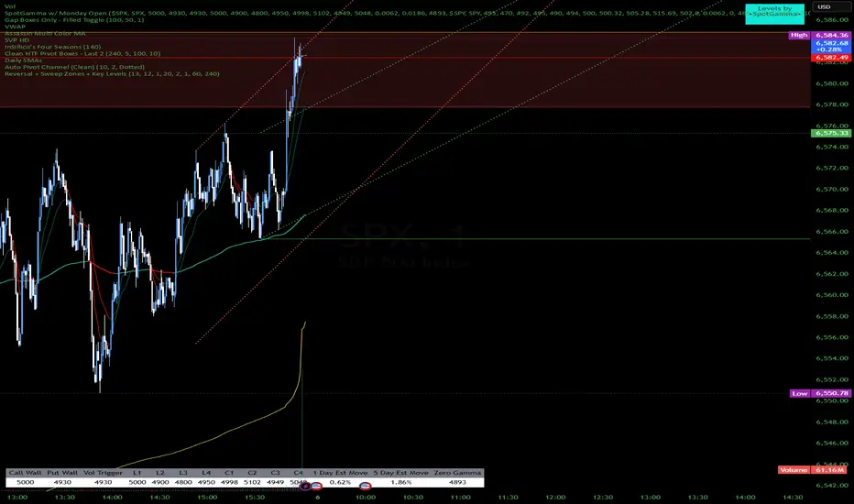Click the 14:30 label left of 15:00
This screenshot has height=504, width=854.
(159, 497)
